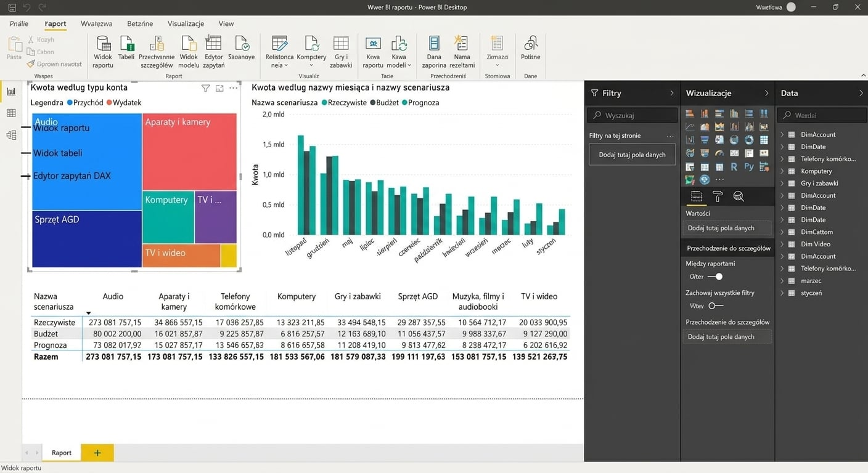Click Dodaj tutaj pola danych in Filtry pane
868x473 pixels.
pos(632,155)
